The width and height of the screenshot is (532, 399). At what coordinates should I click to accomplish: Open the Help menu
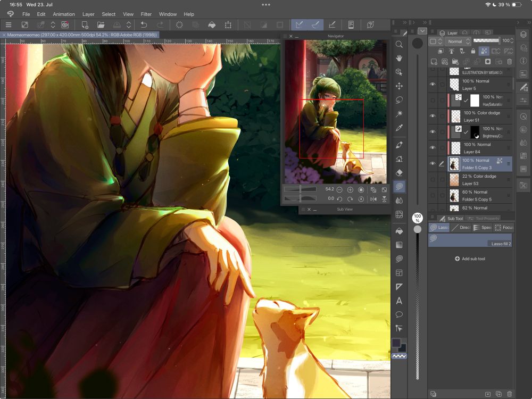coord(189,14)
